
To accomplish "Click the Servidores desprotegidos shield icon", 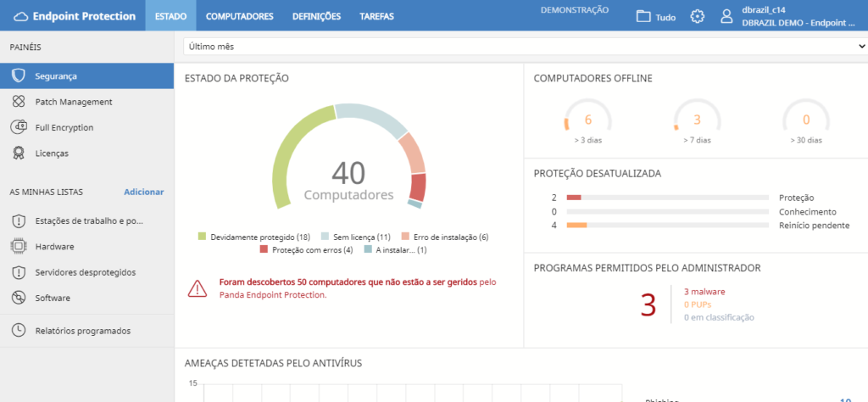I will click(19, 272).
